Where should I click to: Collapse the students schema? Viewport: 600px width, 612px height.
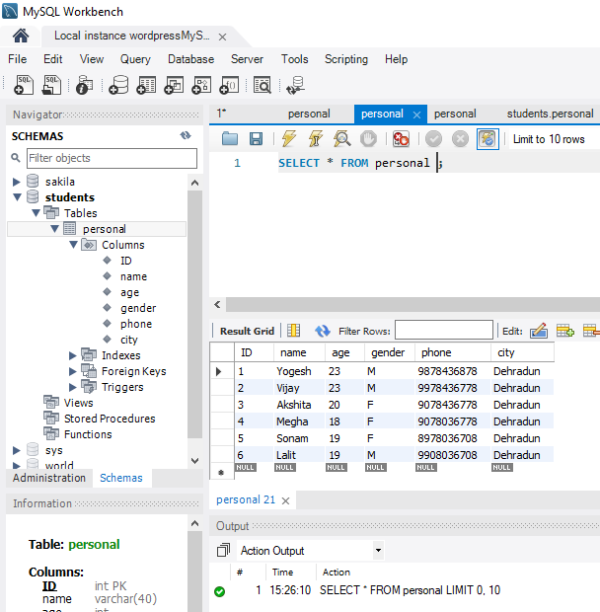click(x=17, y=197)
